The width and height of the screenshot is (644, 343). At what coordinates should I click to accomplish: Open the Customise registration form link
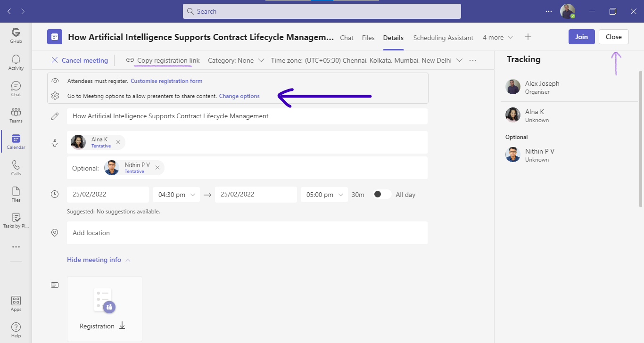tap(166, 81)
